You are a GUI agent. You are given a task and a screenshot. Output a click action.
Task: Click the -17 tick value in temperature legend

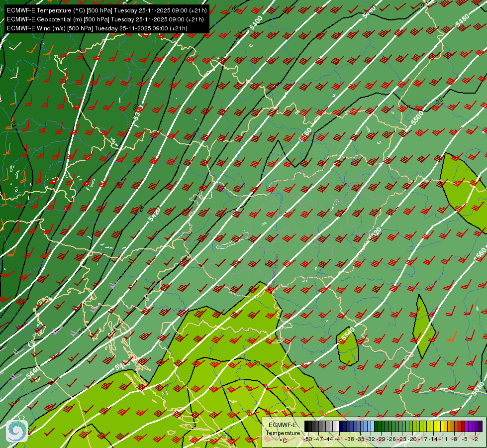[x=423, y=439]
